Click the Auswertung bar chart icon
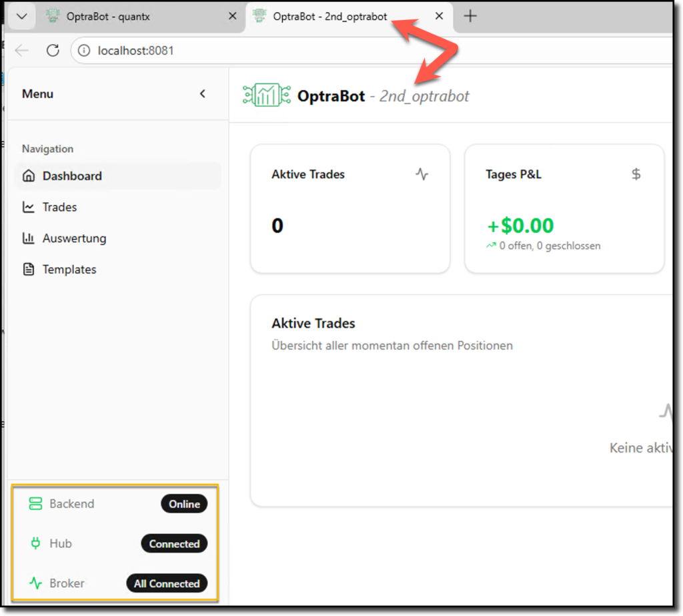Viewport: 683px width, 616px height. click(29, 238)
